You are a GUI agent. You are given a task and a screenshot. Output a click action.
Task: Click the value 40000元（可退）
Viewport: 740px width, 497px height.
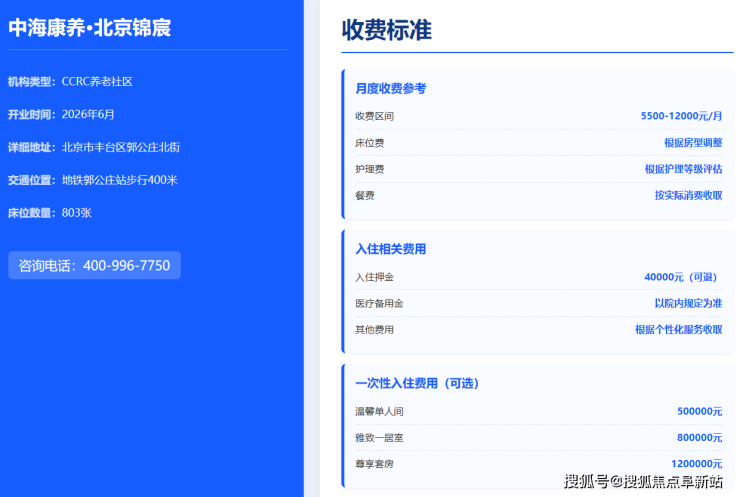tap(683, 277)
